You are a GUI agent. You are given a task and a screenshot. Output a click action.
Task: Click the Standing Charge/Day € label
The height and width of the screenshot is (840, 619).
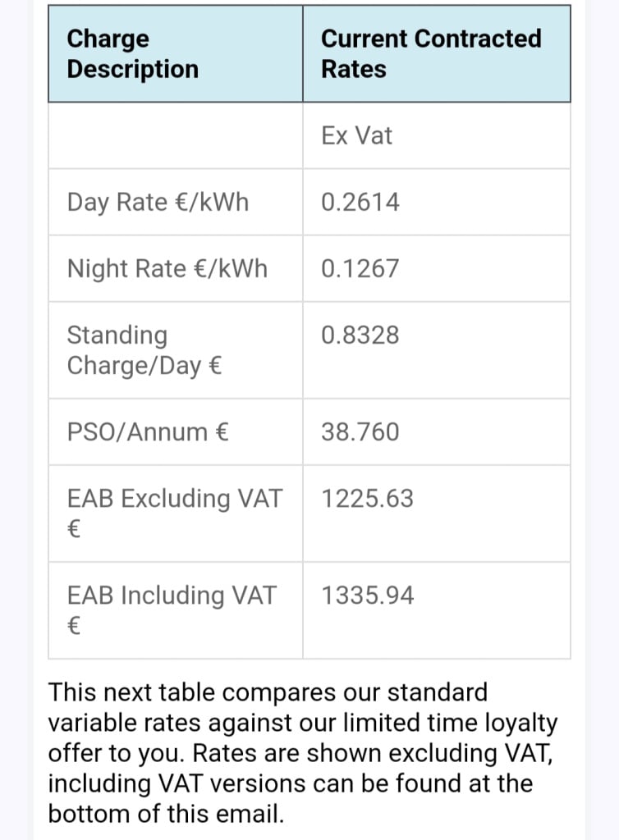click(144, 350)
